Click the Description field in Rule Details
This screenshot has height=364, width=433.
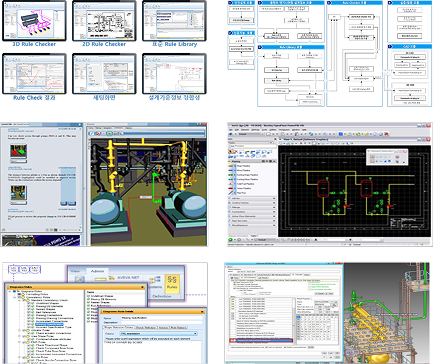[161, 323]
